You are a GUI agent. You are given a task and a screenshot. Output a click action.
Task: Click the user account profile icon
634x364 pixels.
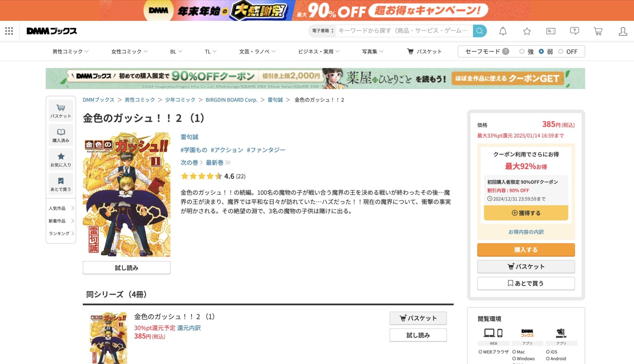[623, 31]
